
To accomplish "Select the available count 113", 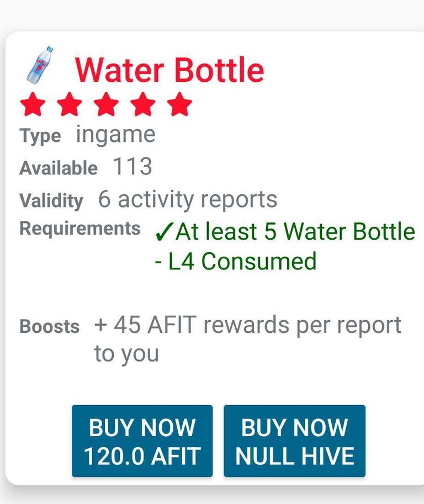I will pos(132,167).
